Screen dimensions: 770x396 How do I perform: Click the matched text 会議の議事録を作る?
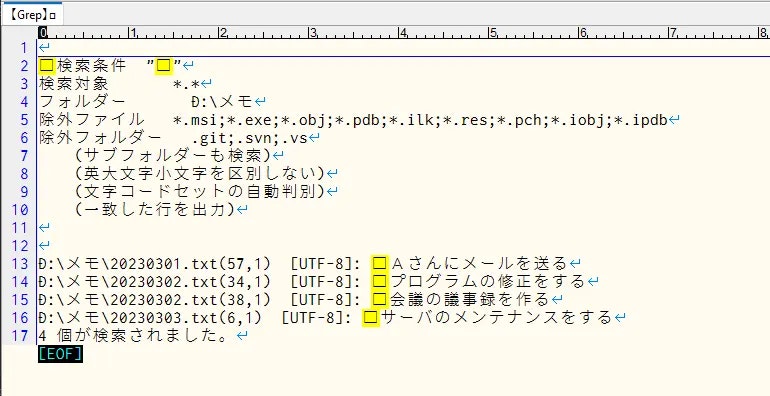pyautogui.click(x=470, y=299)
